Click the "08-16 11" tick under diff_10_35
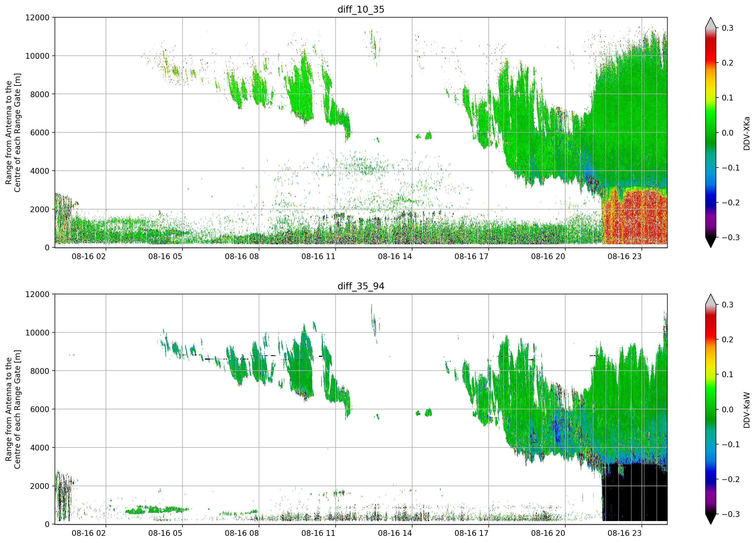756x543 pixels. coord(318,256)
